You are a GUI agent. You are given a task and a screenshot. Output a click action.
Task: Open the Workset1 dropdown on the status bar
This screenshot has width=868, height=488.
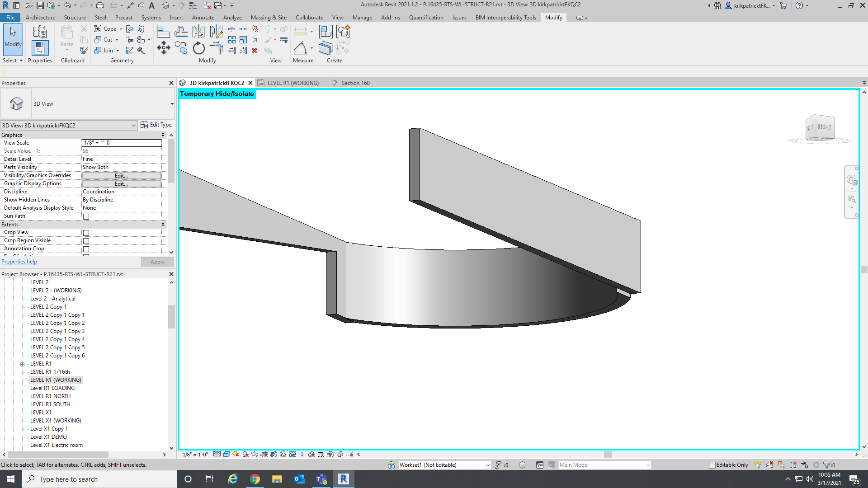tap(487, 465)
